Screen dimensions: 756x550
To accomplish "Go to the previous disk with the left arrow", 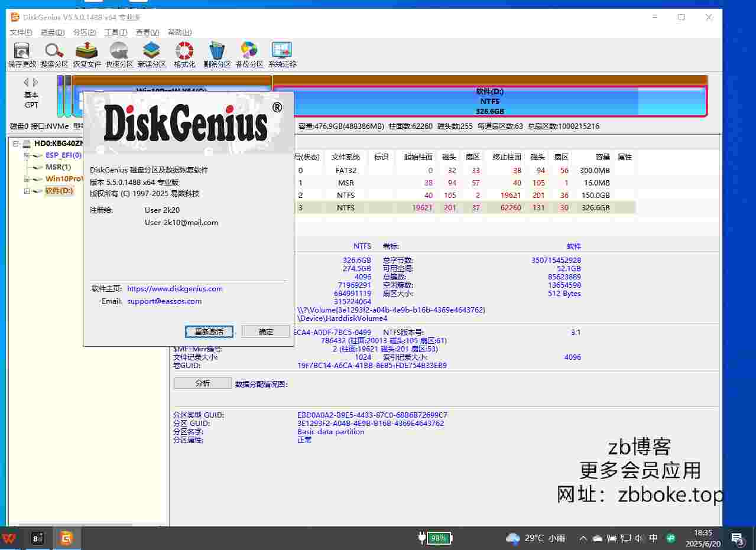I will tap(26, 82).
